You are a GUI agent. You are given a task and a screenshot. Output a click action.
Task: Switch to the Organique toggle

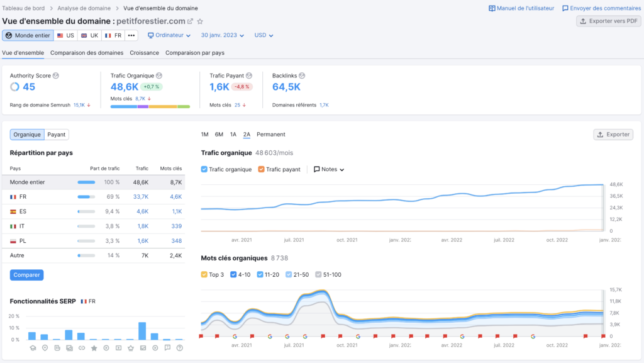(27, 134)
